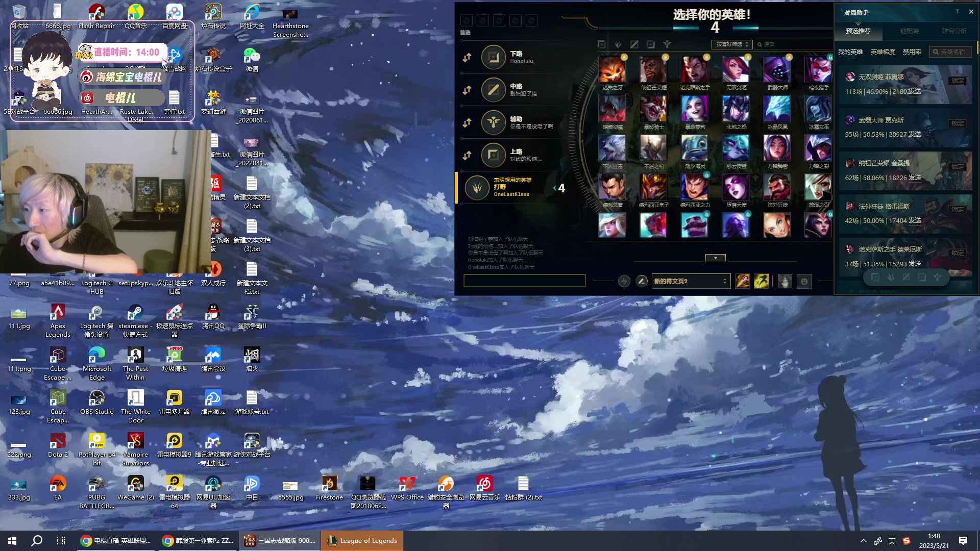Lock 无双剑姬 菲奥娜 with 锁定 button

[x=958, y=81]
